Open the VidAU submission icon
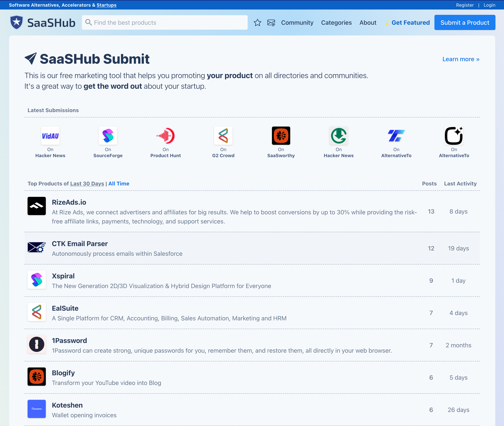The image size is (504, 426). click(50, 136)
